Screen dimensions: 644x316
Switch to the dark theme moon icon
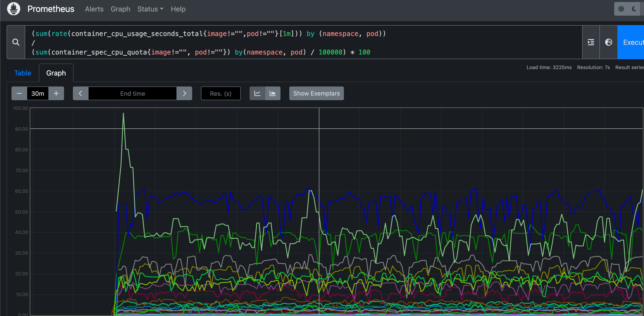635,9
